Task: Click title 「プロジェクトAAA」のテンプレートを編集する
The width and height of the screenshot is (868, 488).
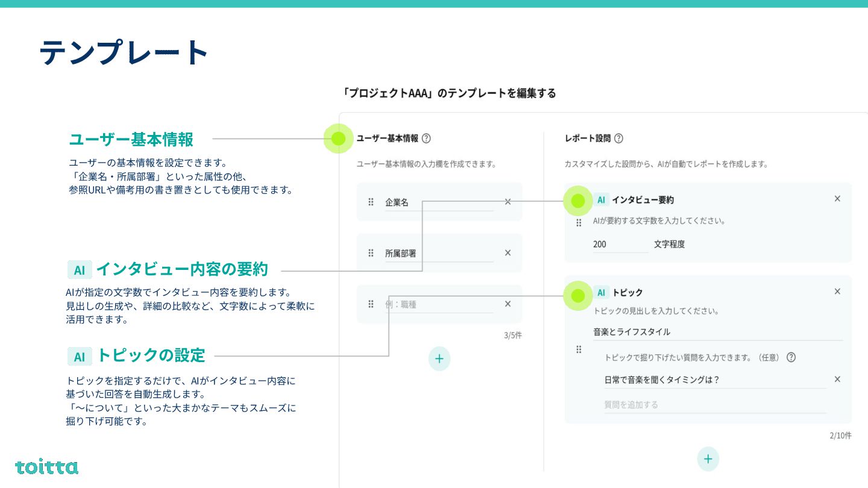Action: coord(448,93)
